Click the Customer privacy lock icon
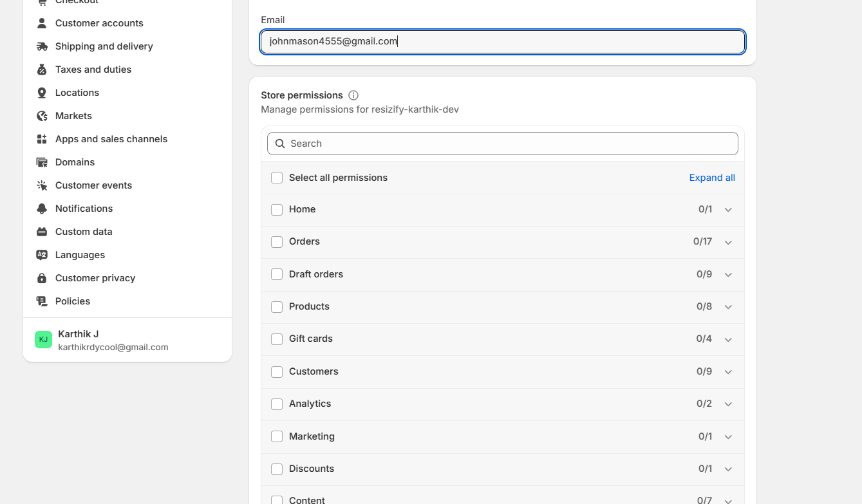The height and width of the screenshot is (504, 862). pyautogui.click(x=41, y=277)
